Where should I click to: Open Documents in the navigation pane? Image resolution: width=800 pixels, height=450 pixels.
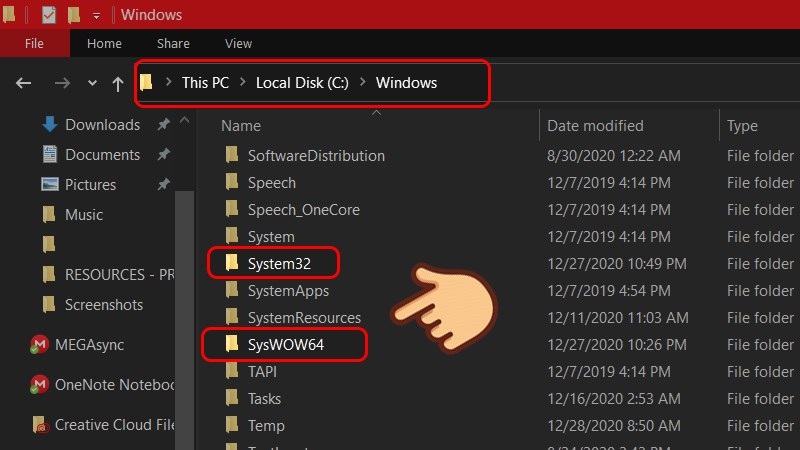click(103, 155)
